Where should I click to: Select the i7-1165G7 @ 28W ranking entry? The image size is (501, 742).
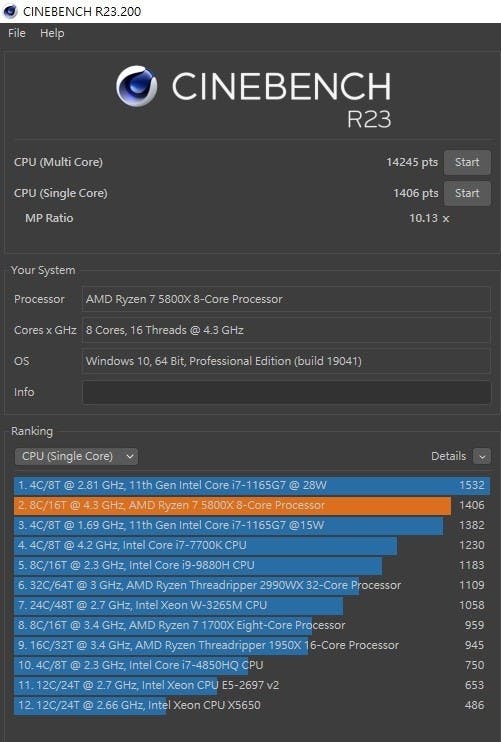(252, 486)
